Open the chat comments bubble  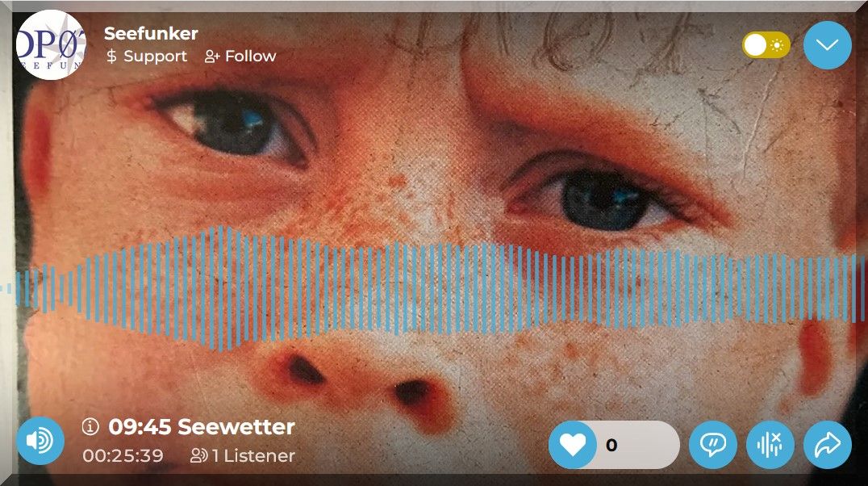coord(713,445)
